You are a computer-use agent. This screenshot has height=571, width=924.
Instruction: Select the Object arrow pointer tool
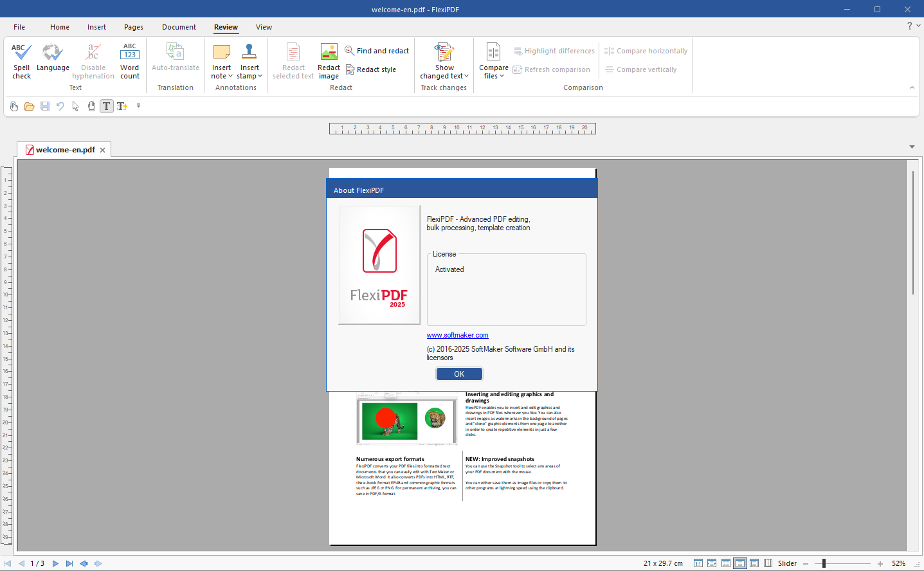tap(76, 106)
